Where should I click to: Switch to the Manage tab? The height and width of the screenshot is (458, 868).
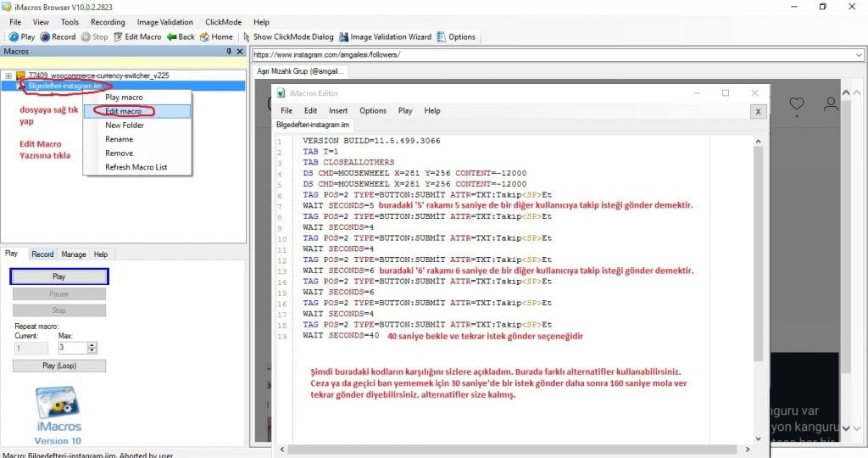coord(74,254)
